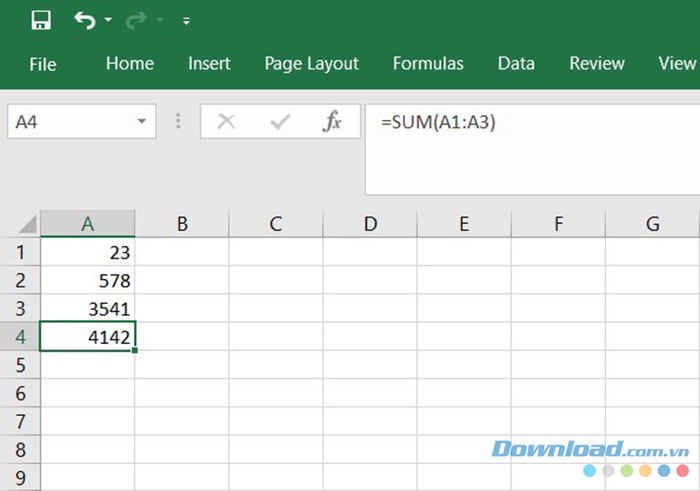Image resolution: width=700 pixels, height=491 pixels.
Task: Click the fill handle on cell A4
Action: (134, 351)
